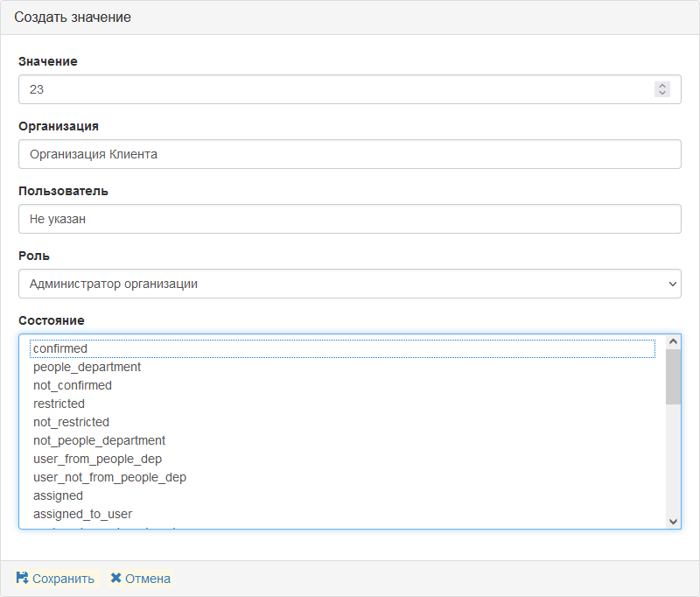
Task: Select not_confirmed option
Action: click(73, 385)
